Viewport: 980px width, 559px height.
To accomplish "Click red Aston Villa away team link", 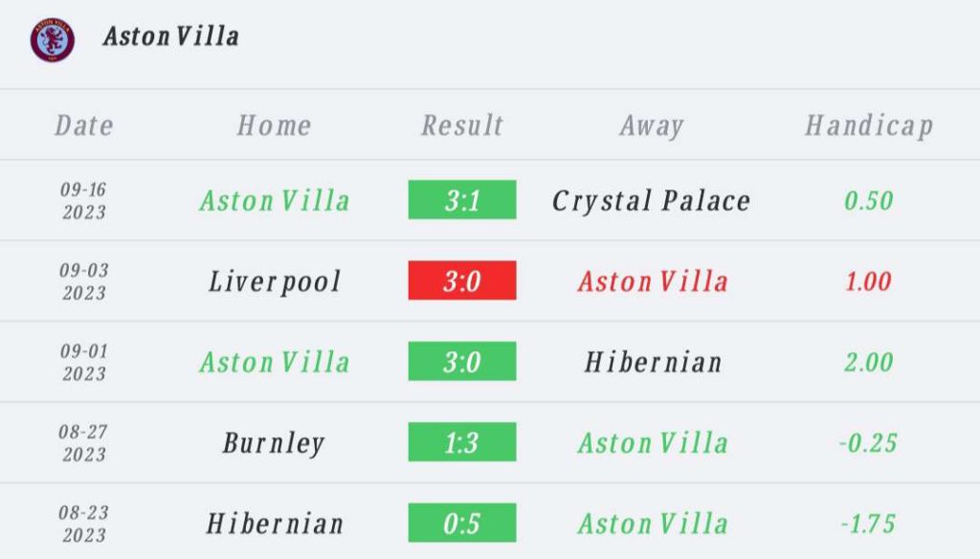I will [653, 281].
